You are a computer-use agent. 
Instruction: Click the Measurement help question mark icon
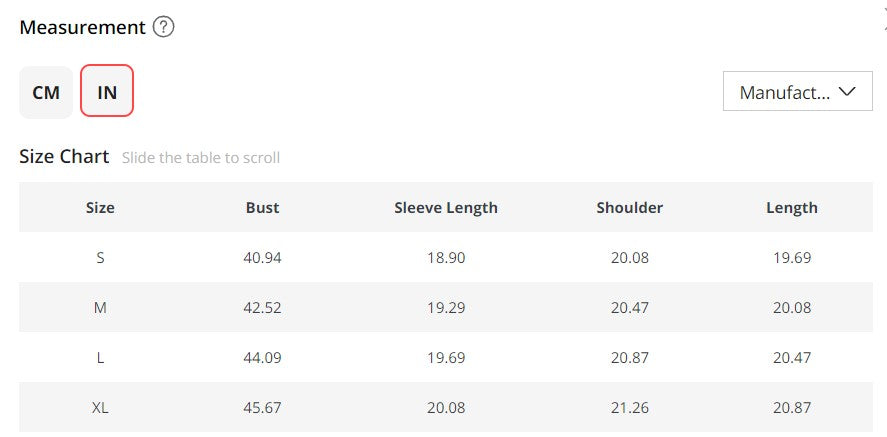pyautogui.click(x=164, y=27)
